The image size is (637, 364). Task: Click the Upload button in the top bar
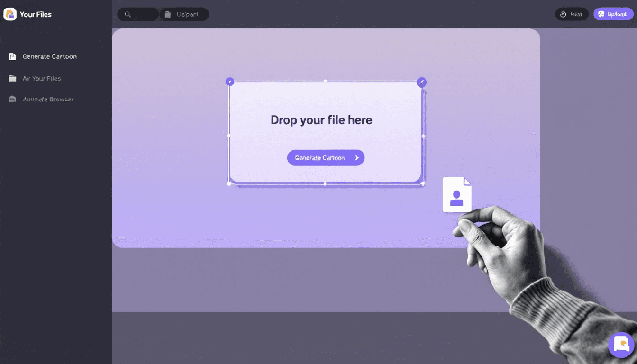tap(613, 14)
